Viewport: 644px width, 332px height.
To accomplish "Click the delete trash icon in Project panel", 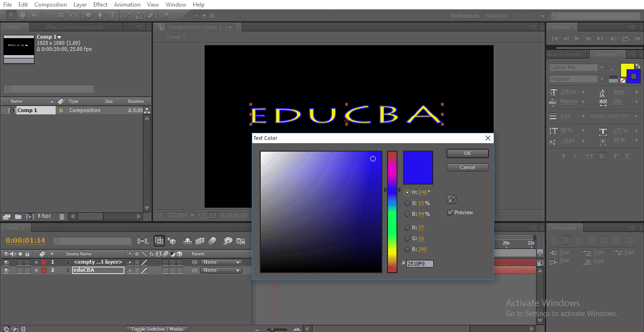I will pos(62,216).
